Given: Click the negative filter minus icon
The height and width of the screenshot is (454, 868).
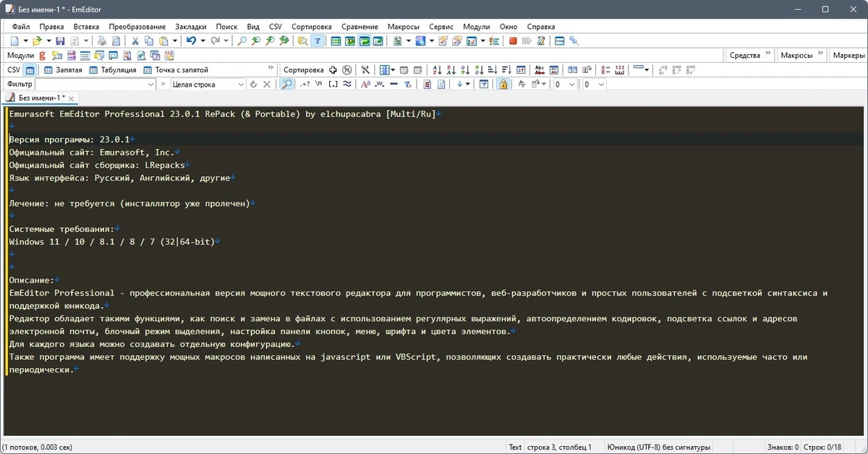Looking at the screenshot, I should pyautogui.click(x=393, y=85).
